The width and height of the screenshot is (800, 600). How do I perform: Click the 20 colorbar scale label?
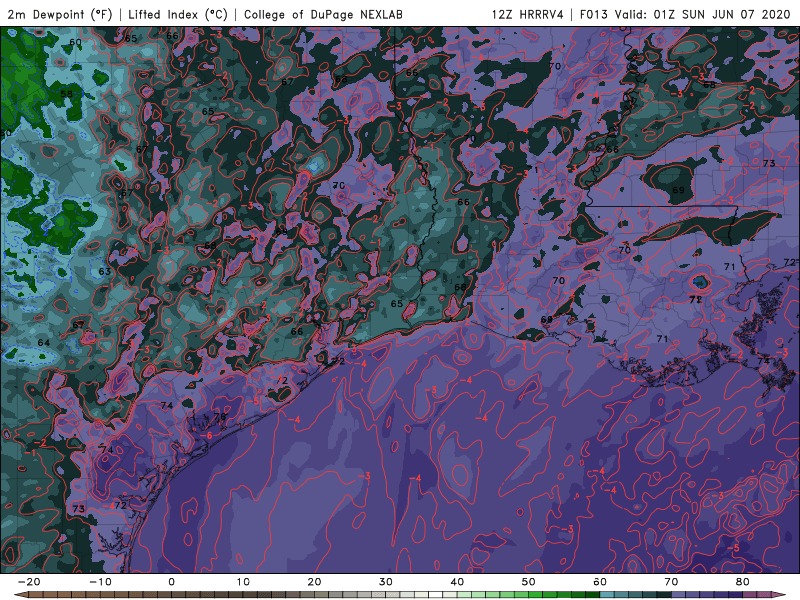click(314, 582)
